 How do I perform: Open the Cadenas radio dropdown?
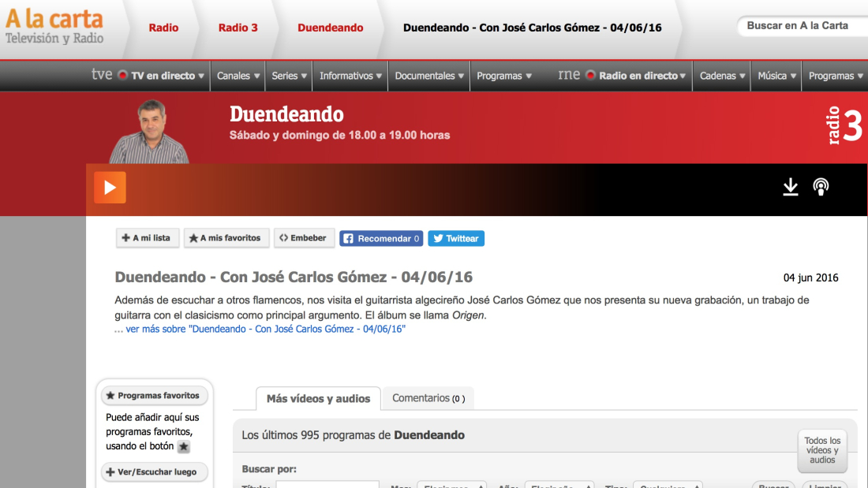722,76
